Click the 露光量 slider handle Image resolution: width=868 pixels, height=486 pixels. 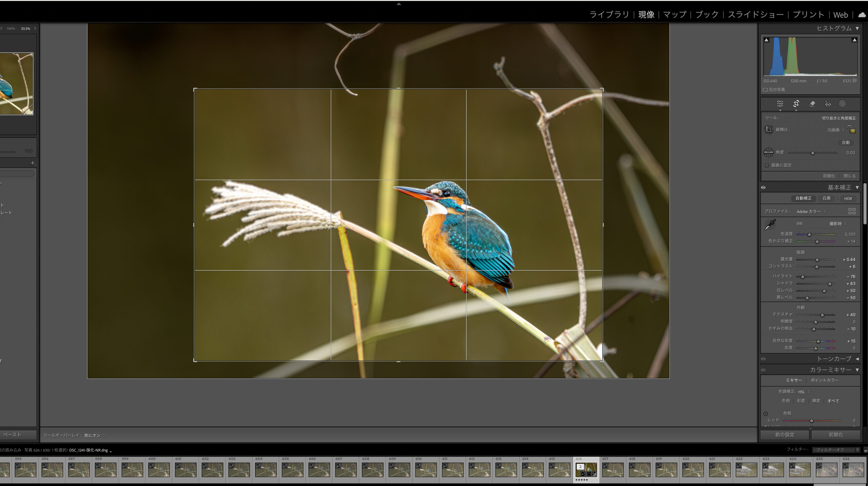coord(817,260)
